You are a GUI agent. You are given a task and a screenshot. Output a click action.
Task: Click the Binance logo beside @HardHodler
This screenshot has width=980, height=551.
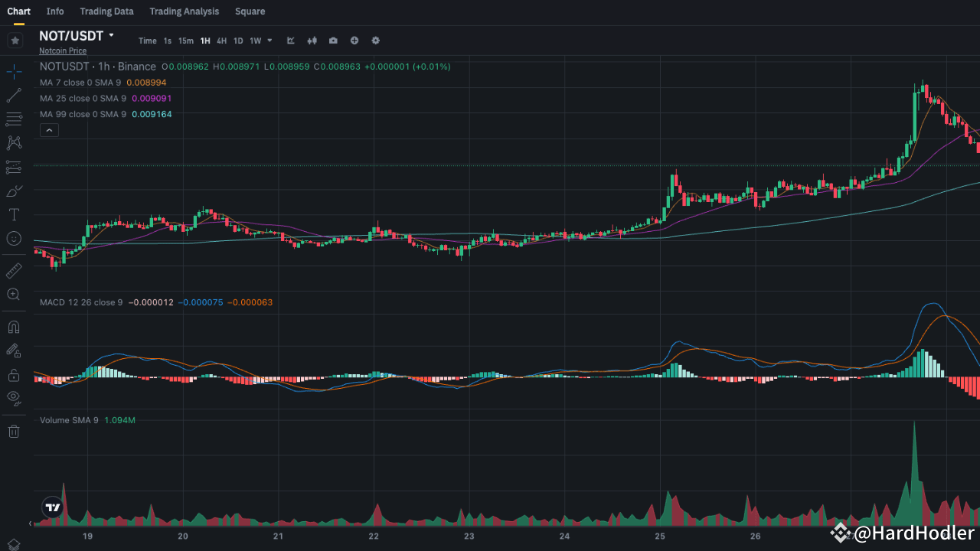pos(841,533)
